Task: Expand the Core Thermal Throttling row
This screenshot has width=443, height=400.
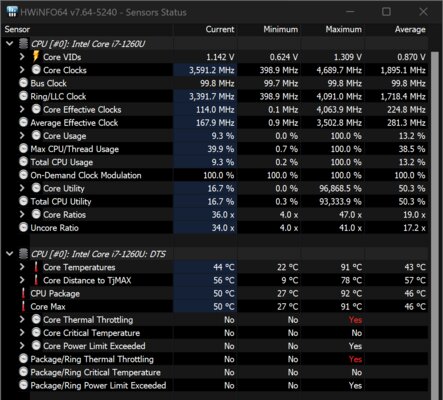Action: [22, 319]
